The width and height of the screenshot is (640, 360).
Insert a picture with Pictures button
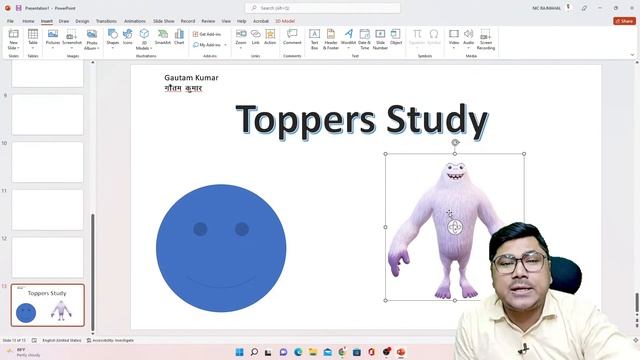pyautogui.click(x=53, y=37)
